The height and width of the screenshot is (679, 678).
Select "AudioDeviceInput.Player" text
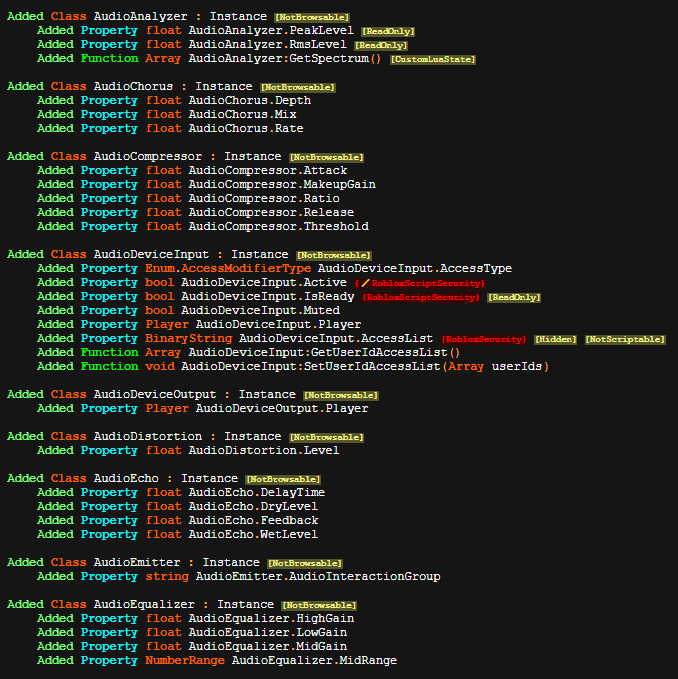[x=278, y=324]
